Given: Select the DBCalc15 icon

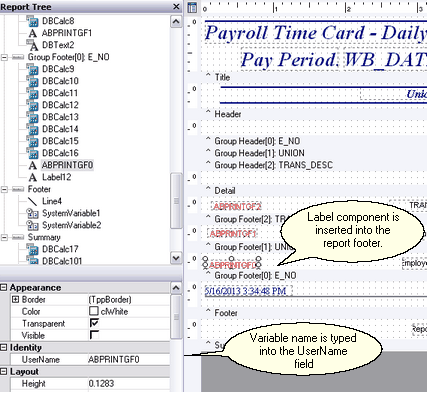Looking at the screenshot, I should click(33, 141).
